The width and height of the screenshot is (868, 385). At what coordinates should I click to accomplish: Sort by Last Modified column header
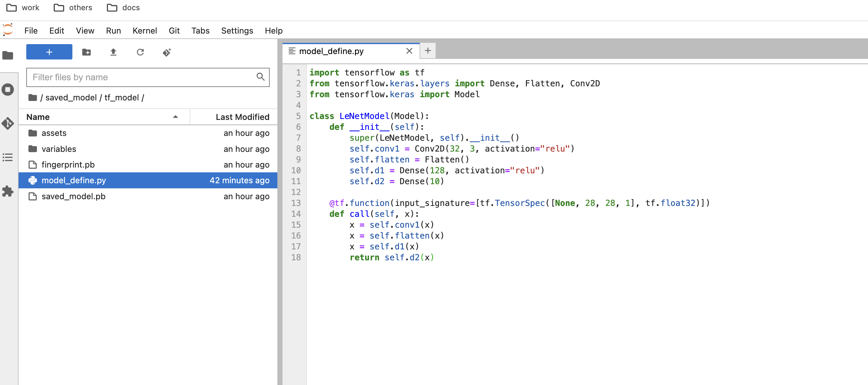242,117
